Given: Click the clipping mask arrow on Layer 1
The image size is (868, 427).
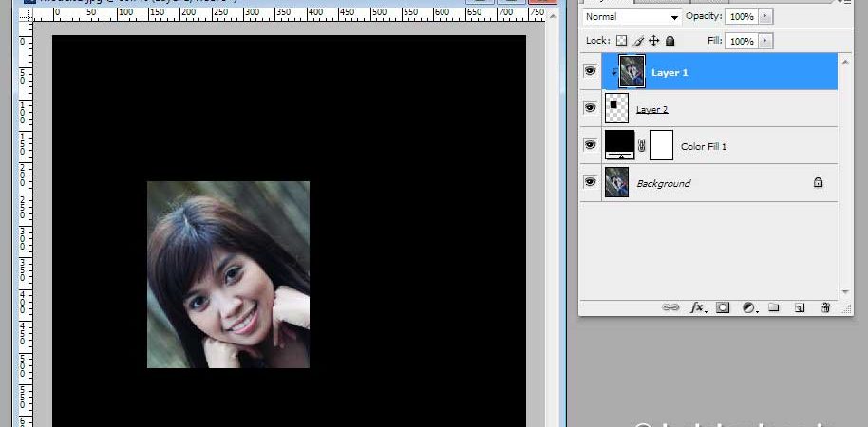Looking at the screenshot, I should coord(613,72).
